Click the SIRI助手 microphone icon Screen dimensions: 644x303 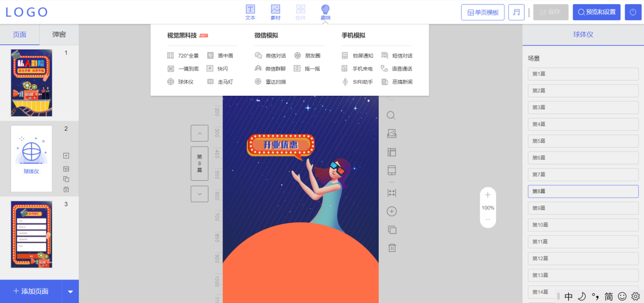pos(345,82)
